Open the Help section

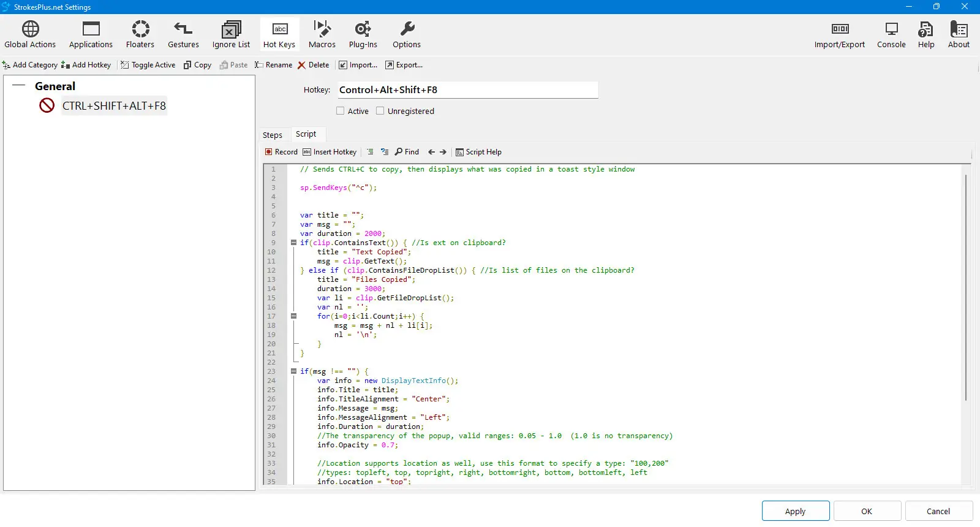click(926, 34)
